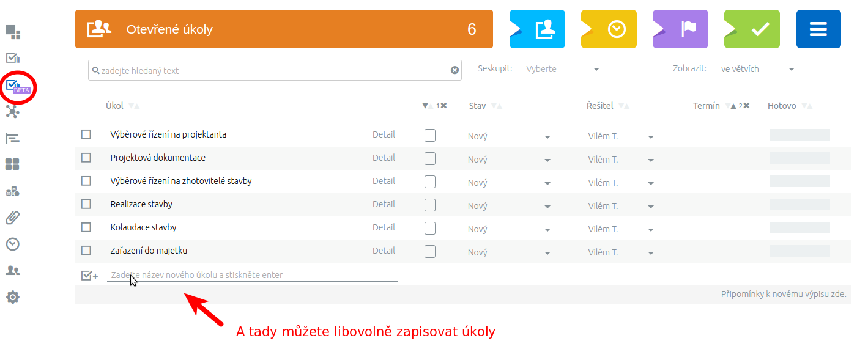Open the Gantt chart sidebar icon
The image size is (868, 363).
point(13,138)
